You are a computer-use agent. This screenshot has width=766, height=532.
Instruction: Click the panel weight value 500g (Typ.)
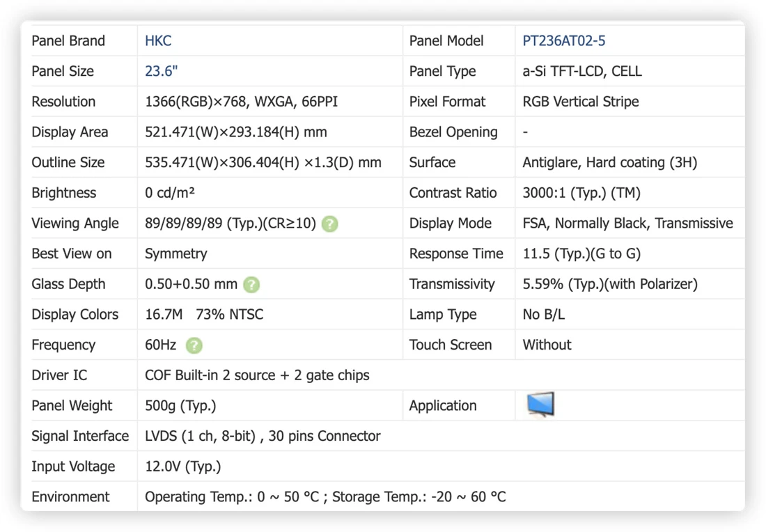180,405
